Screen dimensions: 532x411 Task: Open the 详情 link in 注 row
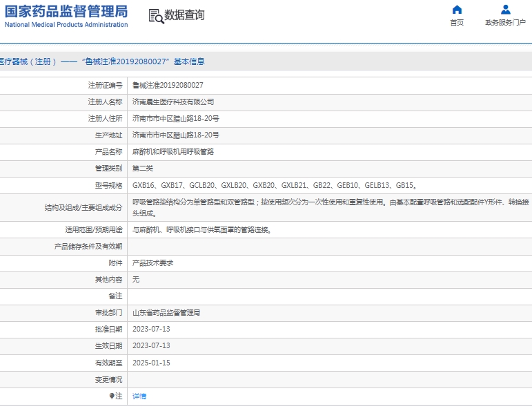point(139,396)
